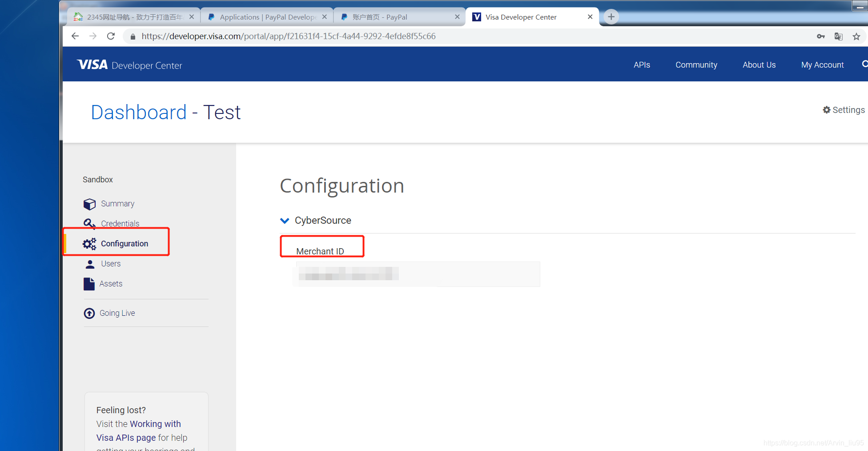Reload the current page
The image size is (868, 451).
point(111,36)
